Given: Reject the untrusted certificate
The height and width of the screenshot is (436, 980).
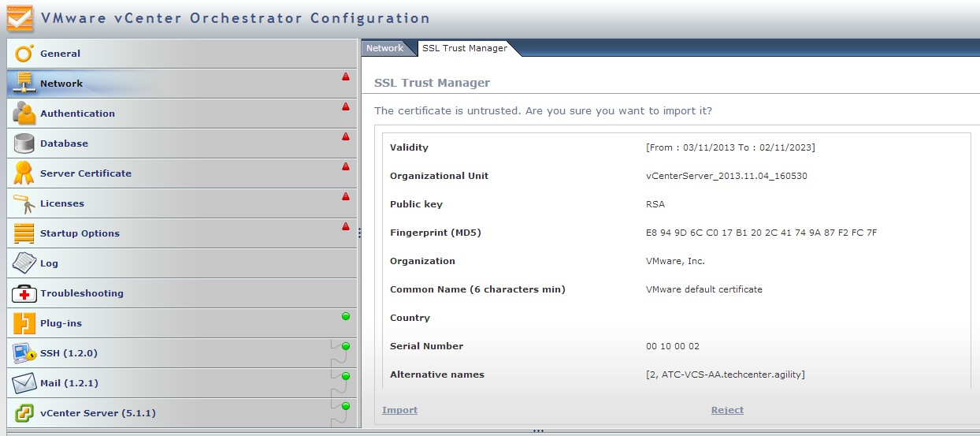Looking at the screenshot, I should coord(726,410).
